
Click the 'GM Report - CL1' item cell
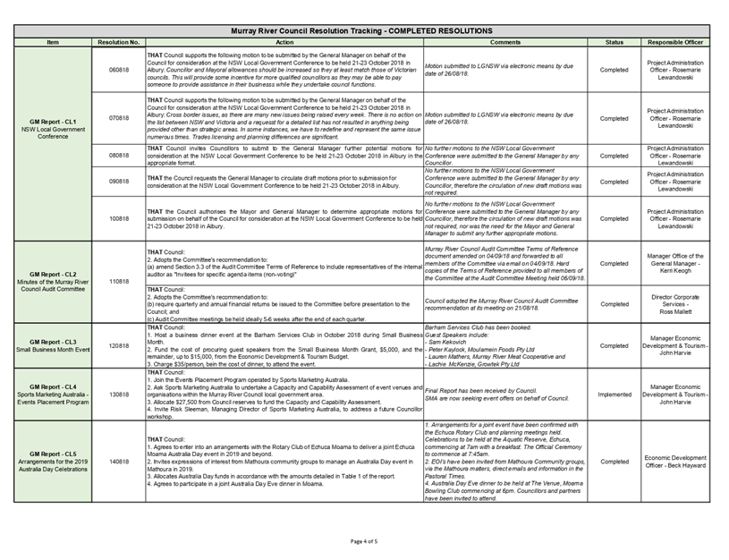pos(53,144)
